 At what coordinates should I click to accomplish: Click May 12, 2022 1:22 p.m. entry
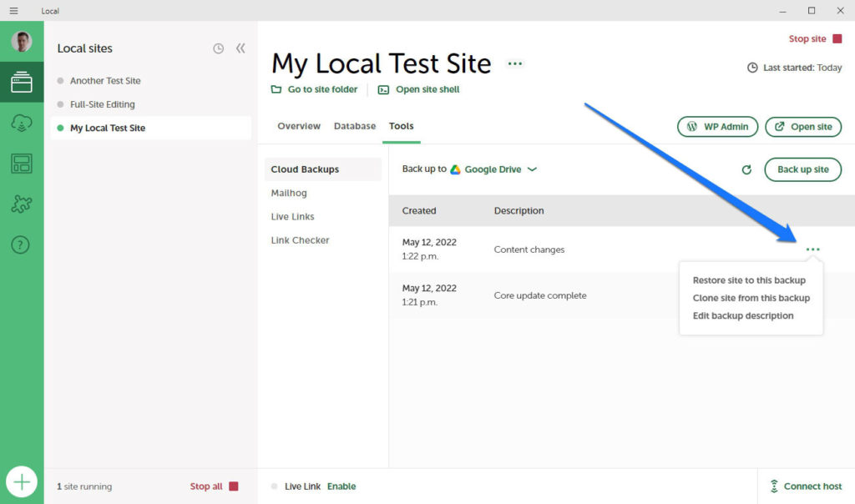click(x=429, y=249)
